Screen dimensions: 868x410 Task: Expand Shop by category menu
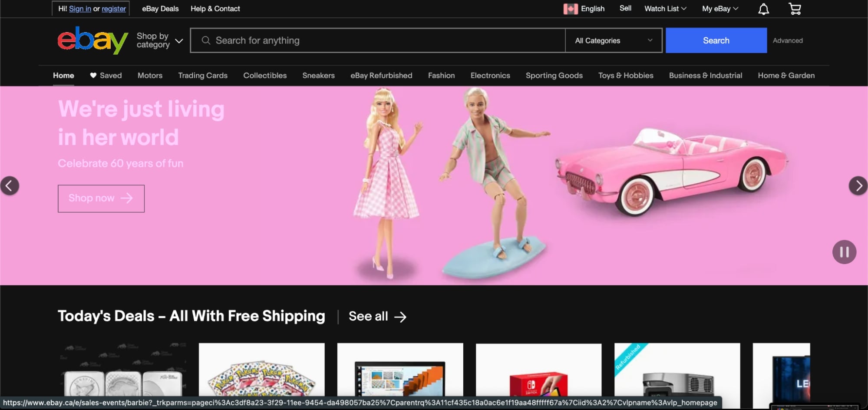160,40
